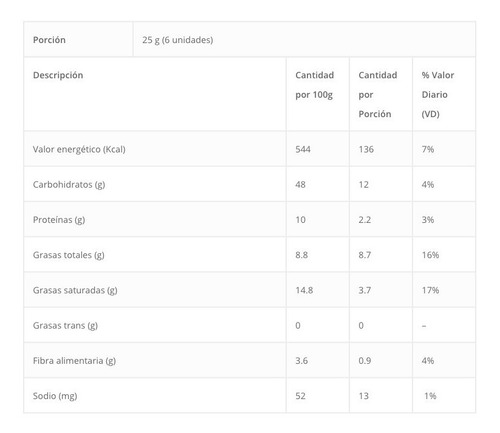
Task: Select the Grasas trans (g) row label
Action: pyautogui.click(x=65, y=325)
